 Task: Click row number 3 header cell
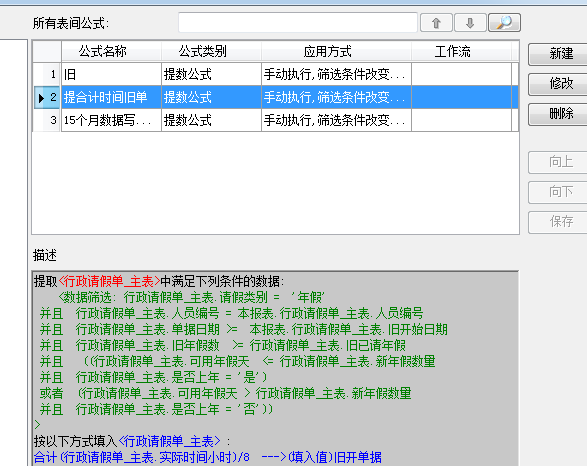pyautogui.click(x=48, y=120)
